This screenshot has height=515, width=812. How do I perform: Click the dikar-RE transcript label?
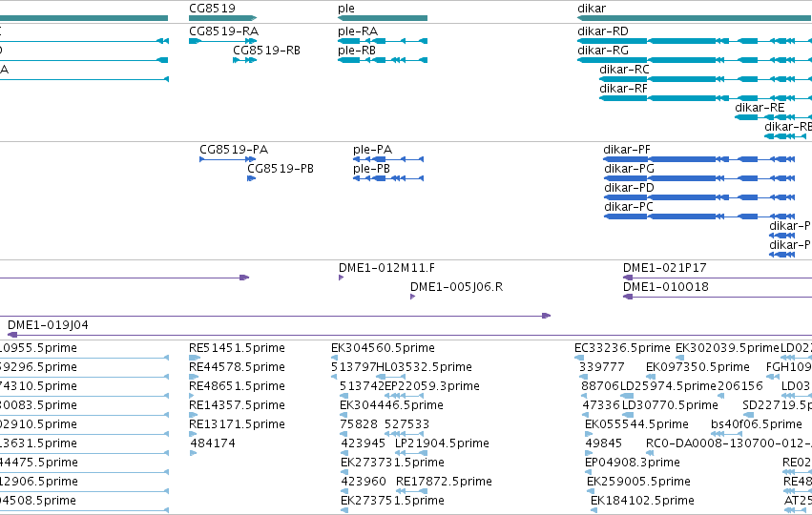tap(760, 108)
